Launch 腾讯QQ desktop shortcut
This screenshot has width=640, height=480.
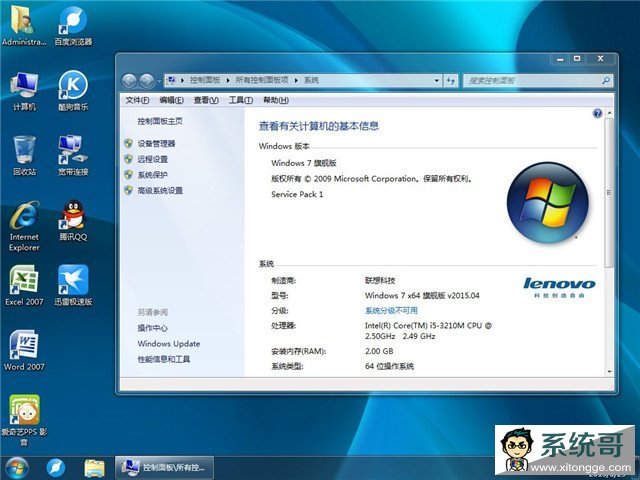coord(73,220)
